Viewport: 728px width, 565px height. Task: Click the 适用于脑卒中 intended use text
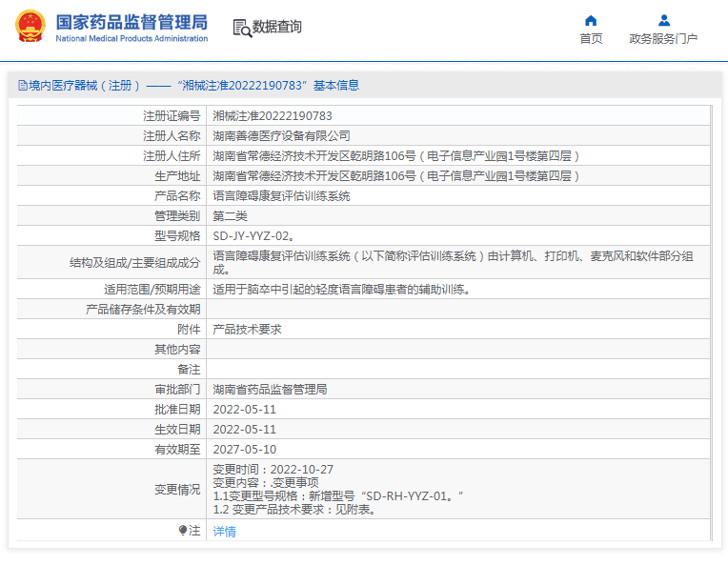click(342, 290)
